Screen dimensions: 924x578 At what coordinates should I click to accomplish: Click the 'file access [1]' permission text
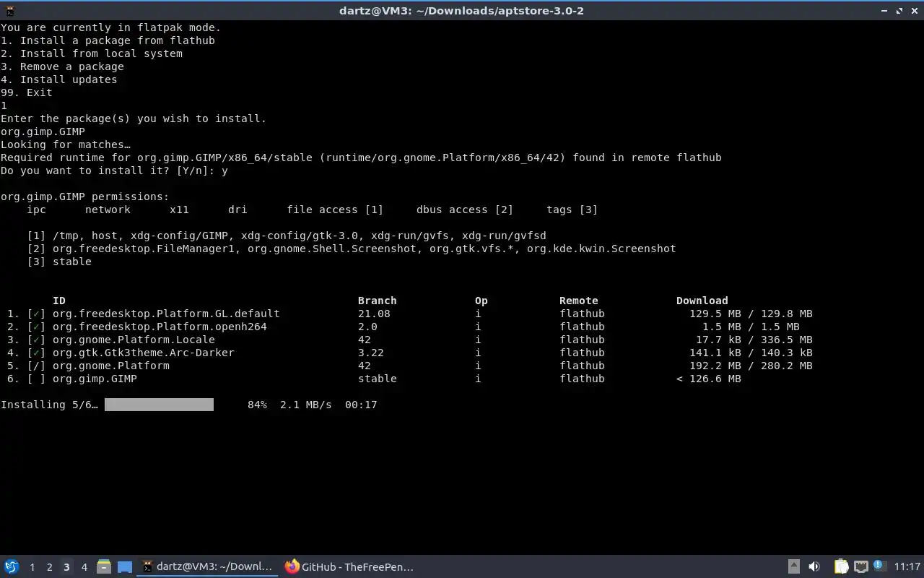pyautogui.click(x=335, y=210)
